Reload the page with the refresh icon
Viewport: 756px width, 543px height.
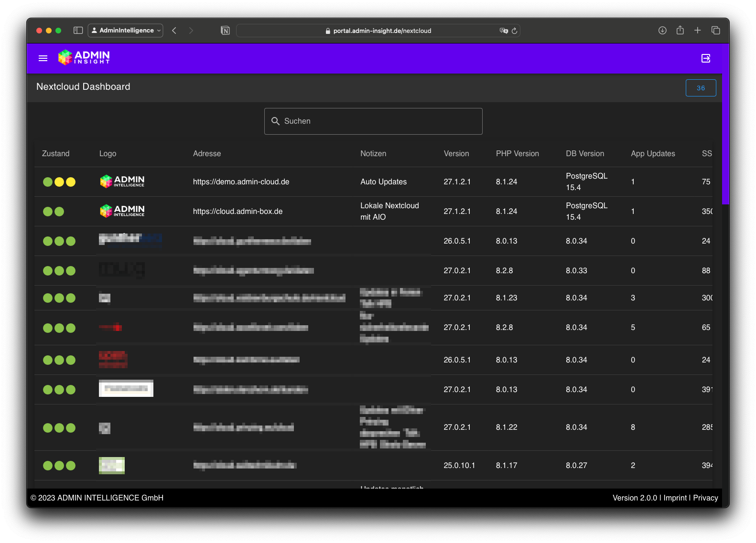click(515, 31)
